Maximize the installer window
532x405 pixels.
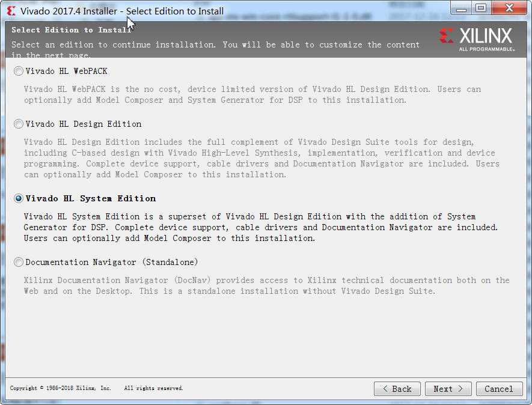click(481, 8)
